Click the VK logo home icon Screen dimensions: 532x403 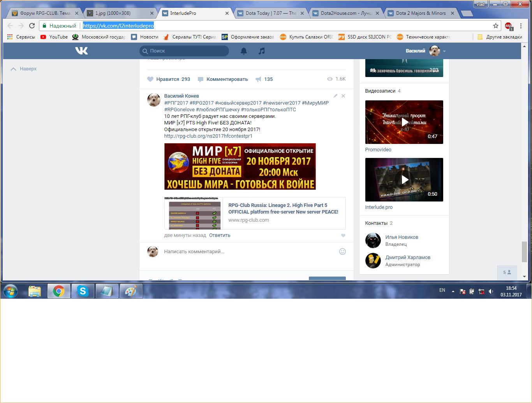[81, 51]
